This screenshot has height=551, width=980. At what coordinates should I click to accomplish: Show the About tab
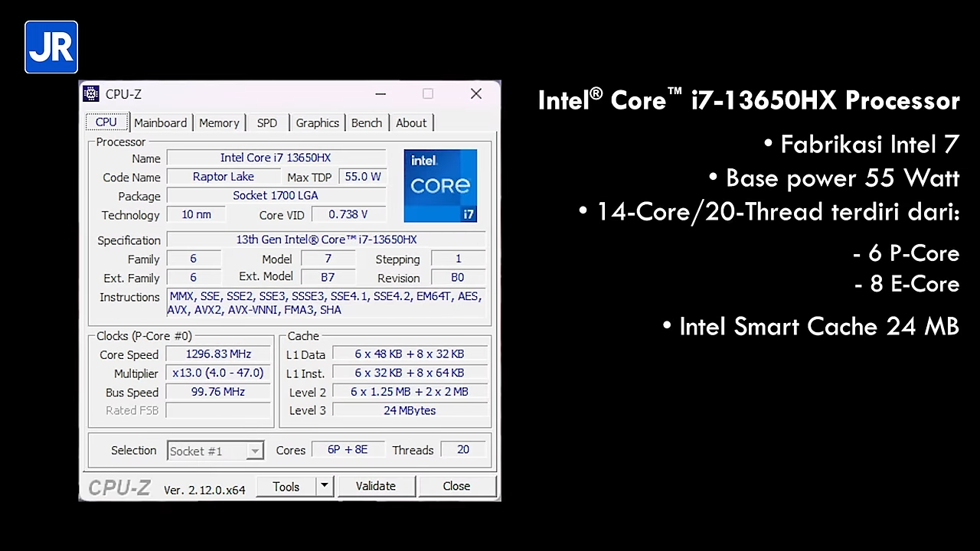(x=411, y=122)
